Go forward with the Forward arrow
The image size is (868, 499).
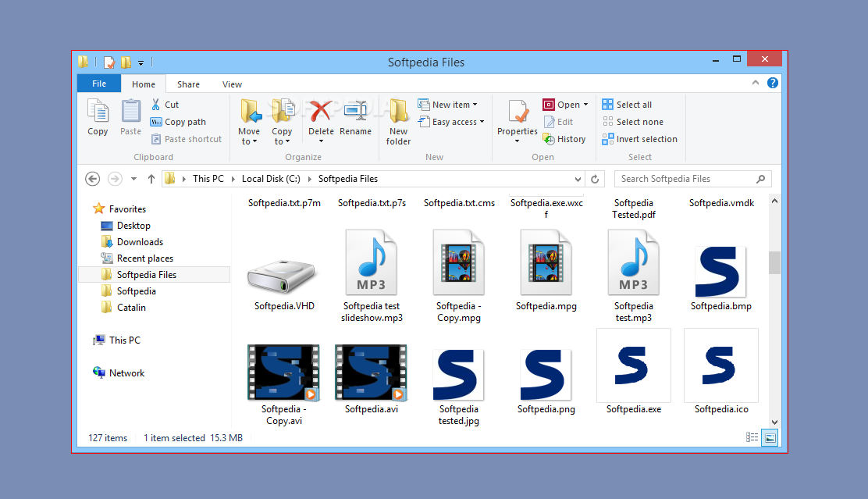pyautogui.click(x=115, y=179)
